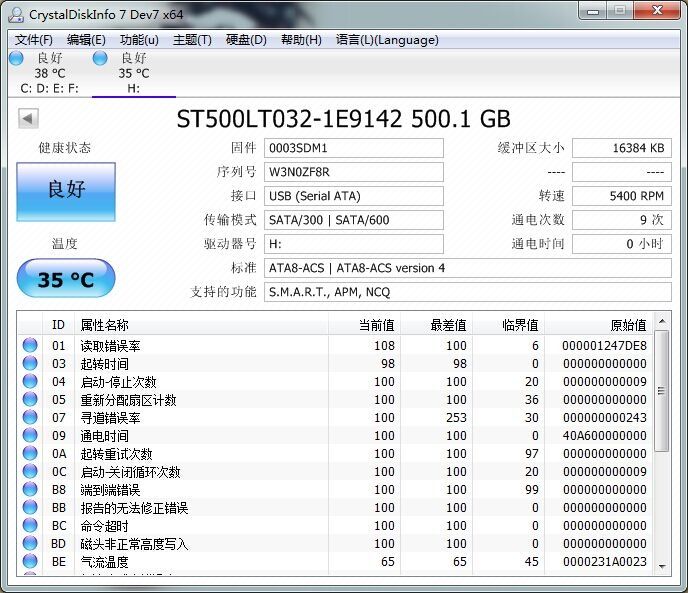
Task: Click status orb of row BD 磁头非正常高度写入
Action: pyautogui.click(x=30, y=543)
